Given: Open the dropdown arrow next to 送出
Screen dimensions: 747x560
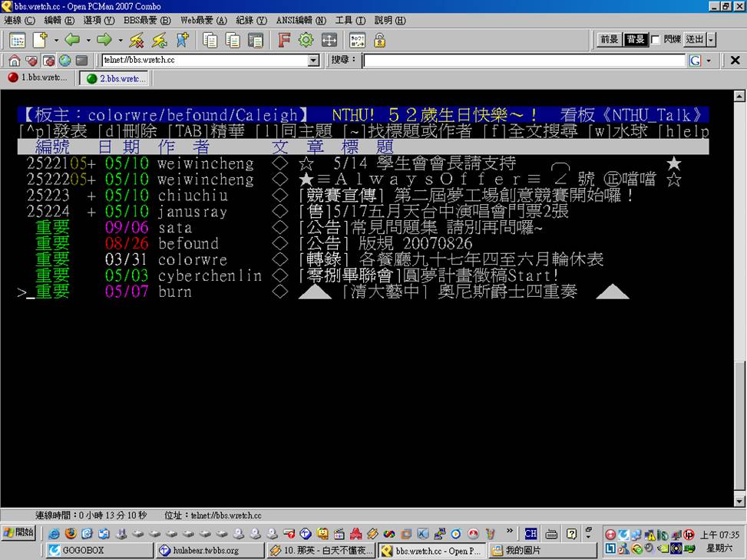Looking at the screenshot, I should (712, 40).
